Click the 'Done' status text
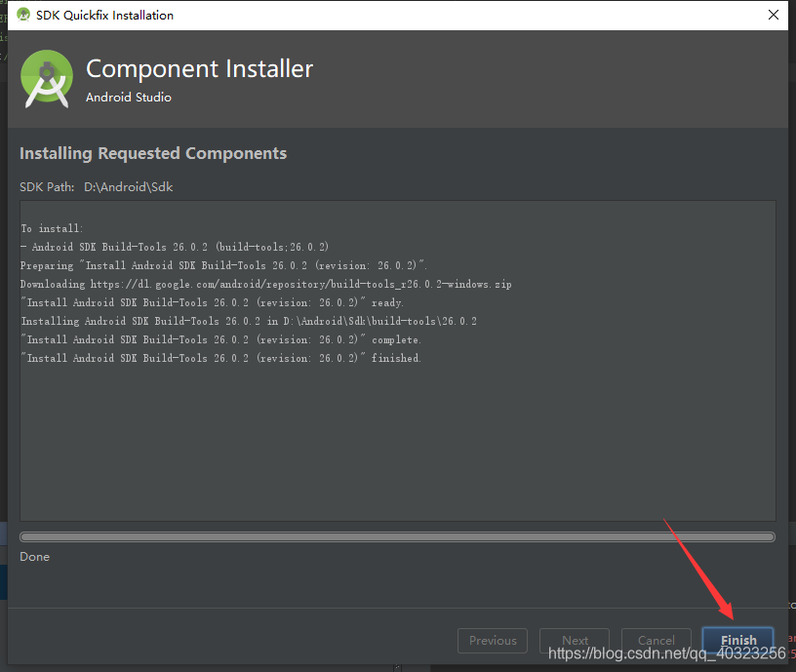 (x=34, y=557)
